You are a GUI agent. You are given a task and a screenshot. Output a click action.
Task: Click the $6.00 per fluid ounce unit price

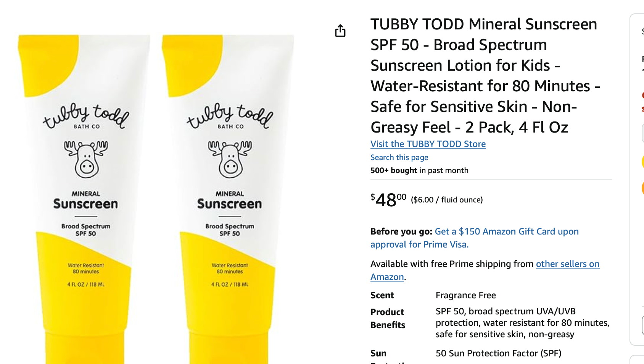447,200
